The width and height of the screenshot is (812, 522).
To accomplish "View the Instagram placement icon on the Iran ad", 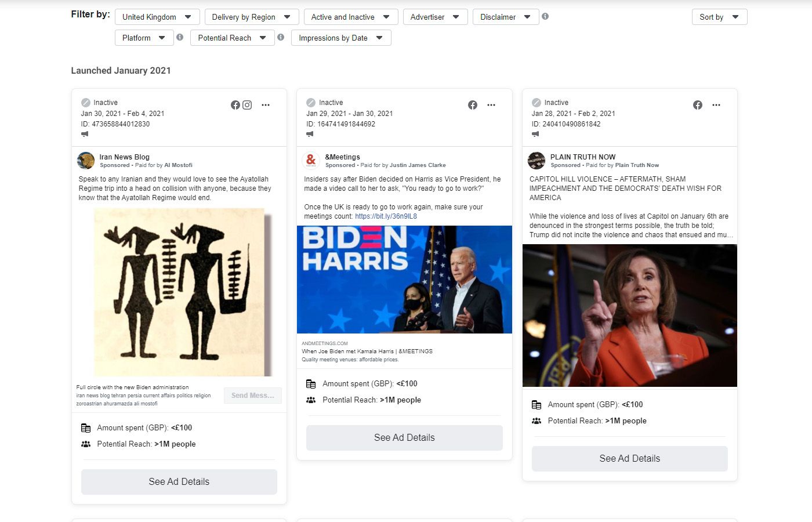I will click(247, 105).
